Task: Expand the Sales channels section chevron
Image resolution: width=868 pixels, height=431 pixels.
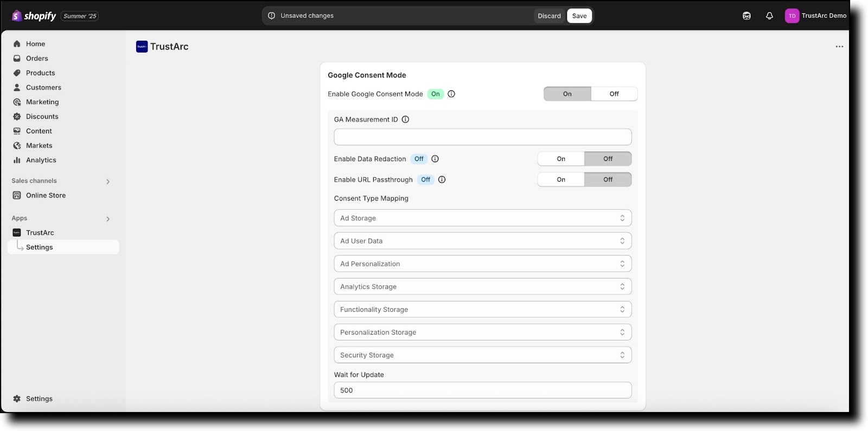Action: (108, 182)
